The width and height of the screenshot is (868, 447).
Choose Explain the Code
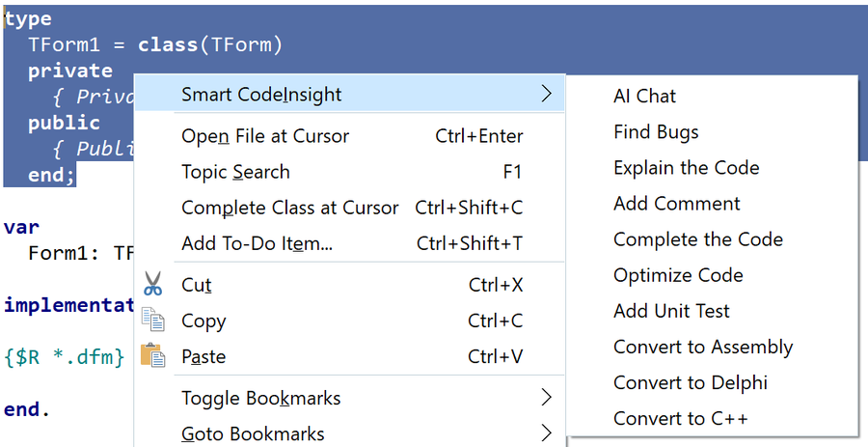click(x=686, y=168)
